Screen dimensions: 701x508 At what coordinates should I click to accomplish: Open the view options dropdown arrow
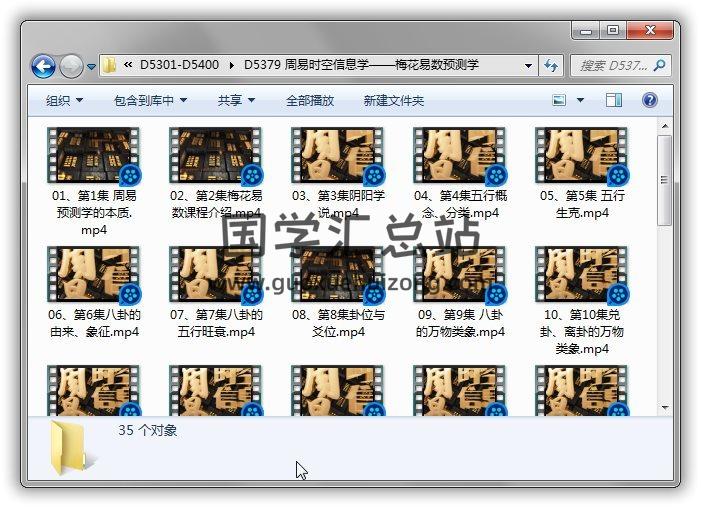coord(580,100)
